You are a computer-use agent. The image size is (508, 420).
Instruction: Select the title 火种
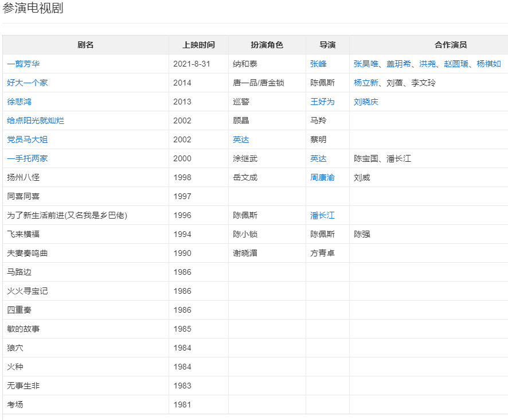coord(15,367)
